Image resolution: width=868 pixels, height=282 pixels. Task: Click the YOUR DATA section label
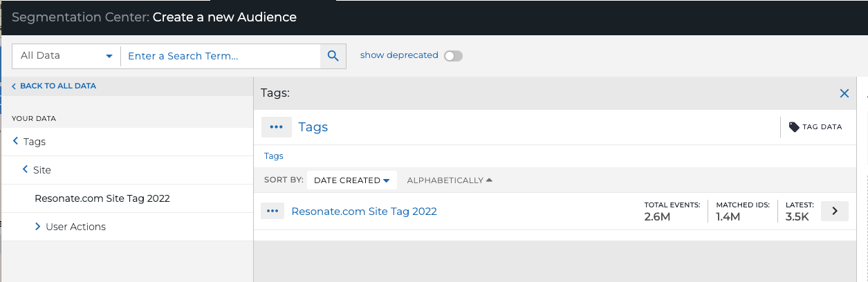click(34, 118)
